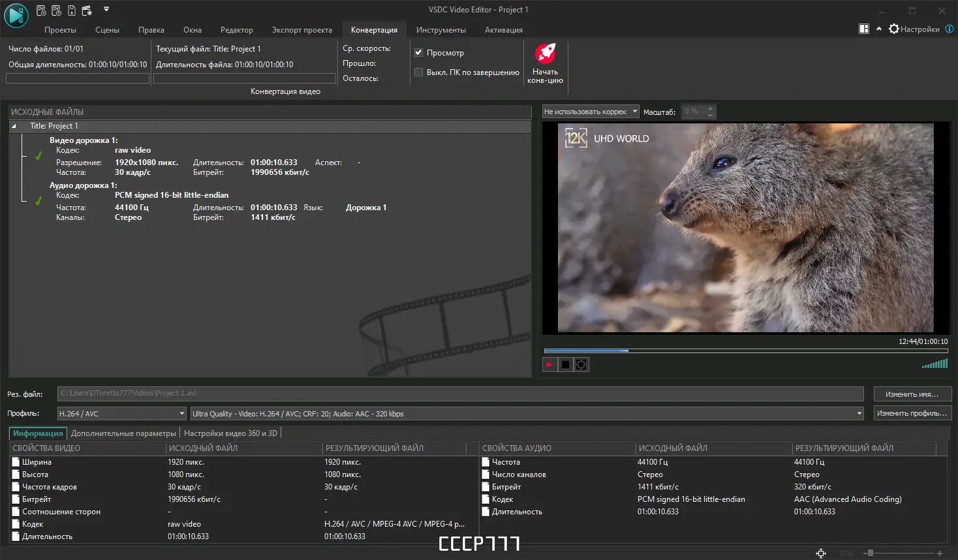The height and width of the screenshot is (560, 958).
Task: Uncheck the Просмотр checkbox
Action: pos(419,52)
